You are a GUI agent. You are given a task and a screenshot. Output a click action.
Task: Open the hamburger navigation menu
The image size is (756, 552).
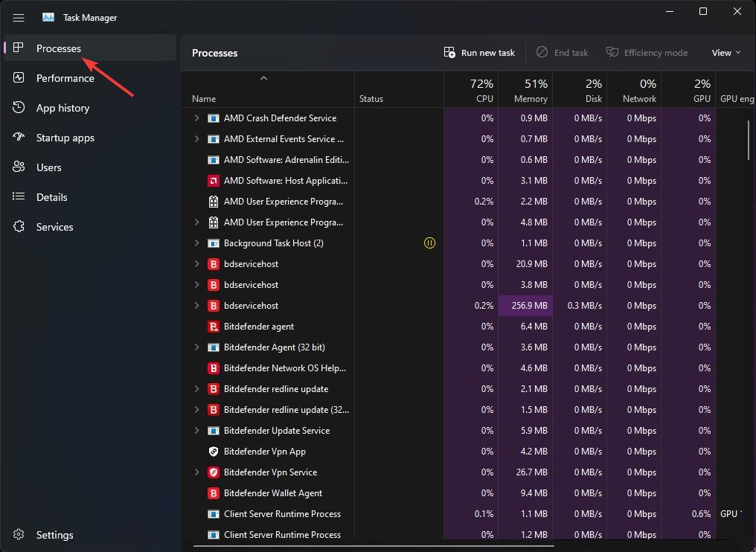(x=19, y=18)
